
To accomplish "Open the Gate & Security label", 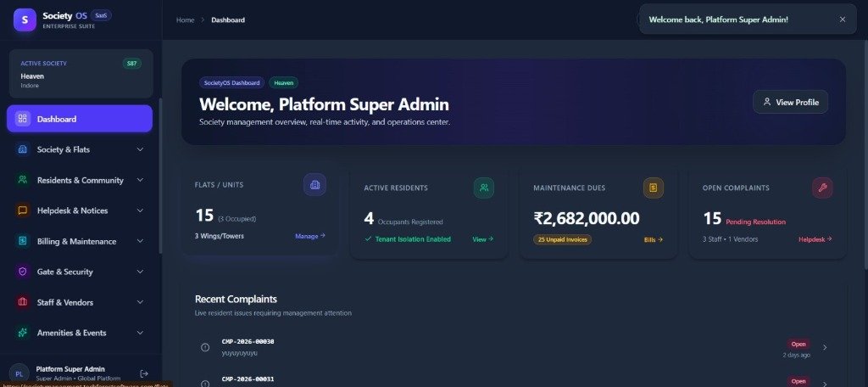I will click(64, 272).
